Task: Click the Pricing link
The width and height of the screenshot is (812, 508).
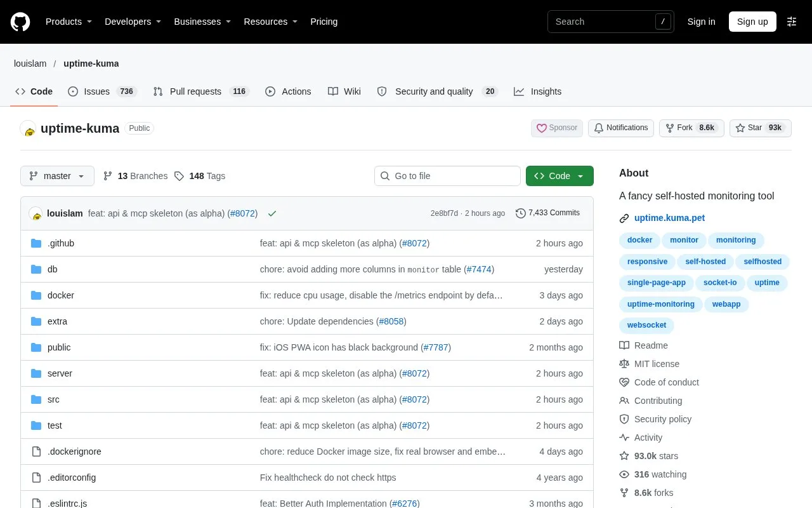Action: pyautogui.click(x=324, y=22)
